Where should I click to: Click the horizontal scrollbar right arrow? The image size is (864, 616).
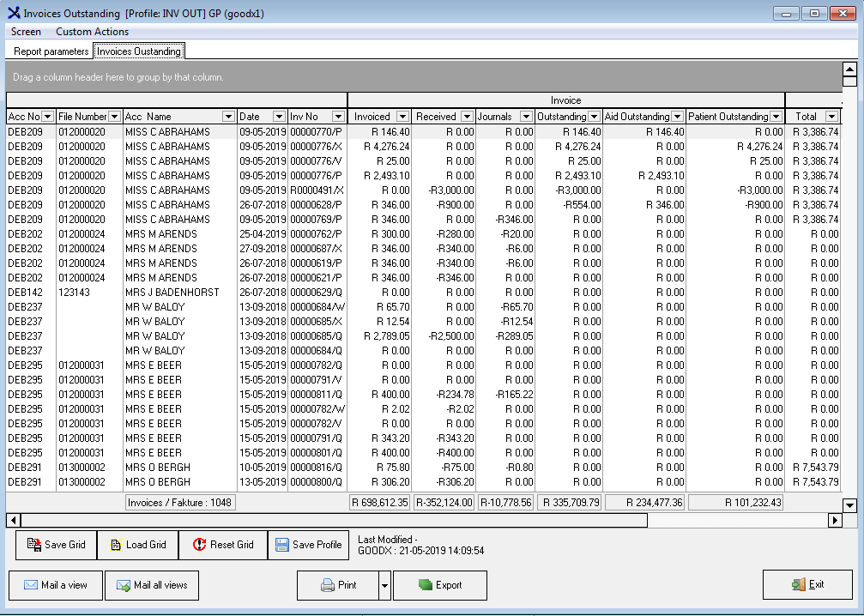tap(835, 520)
